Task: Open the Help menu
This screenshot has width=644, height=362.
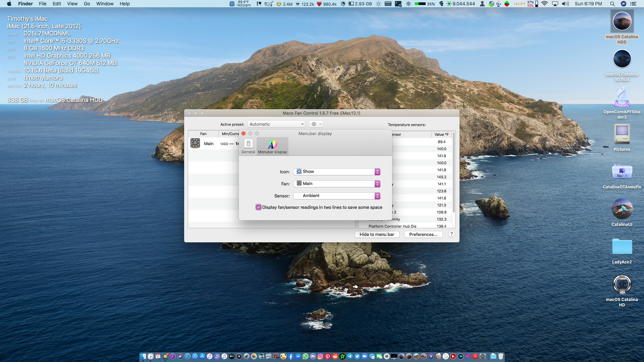Action: tap(124, 4)
